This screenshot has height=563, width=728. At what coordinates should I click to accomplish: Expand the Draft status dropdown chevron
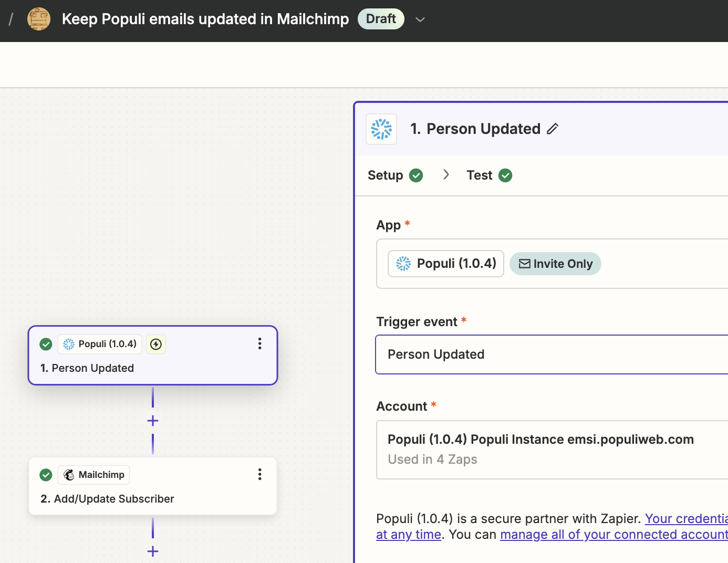[420, 19]
